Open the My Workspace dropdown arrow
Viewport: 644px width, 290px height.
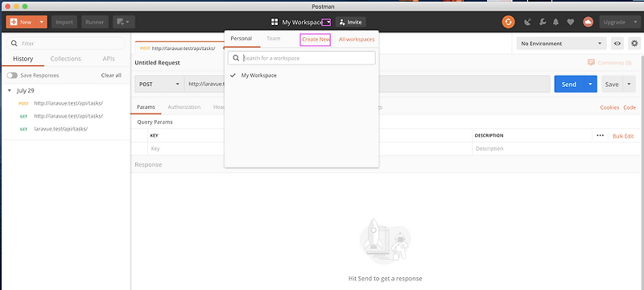328,23
